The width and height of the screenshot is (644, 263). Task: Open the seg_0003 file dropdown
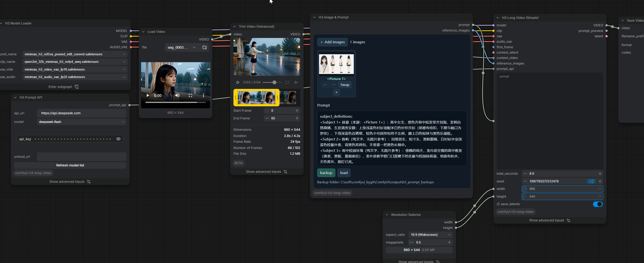[182, 47]
